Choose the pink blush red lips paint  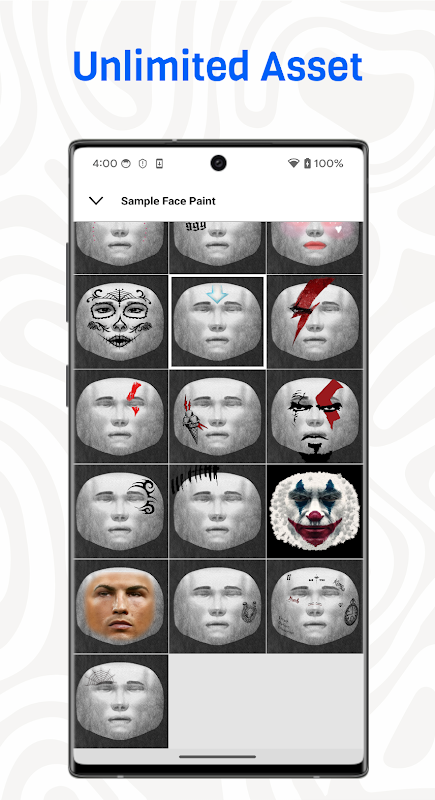click(x=315, y=247)
